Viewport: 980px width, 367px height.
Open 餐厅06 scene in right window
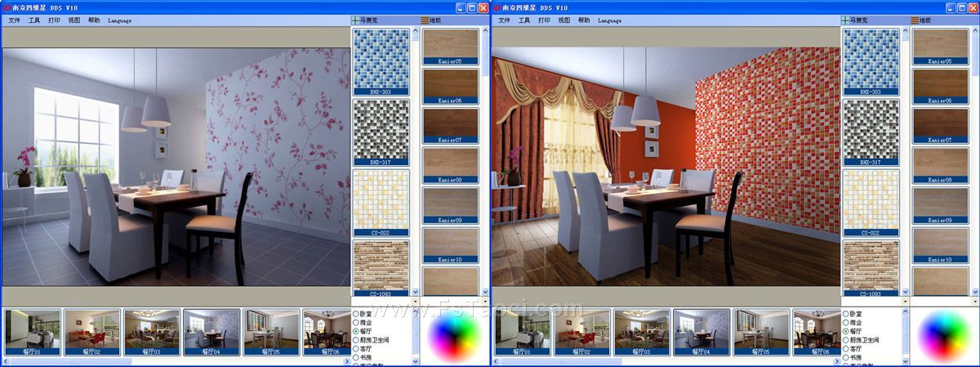(816, 332)
